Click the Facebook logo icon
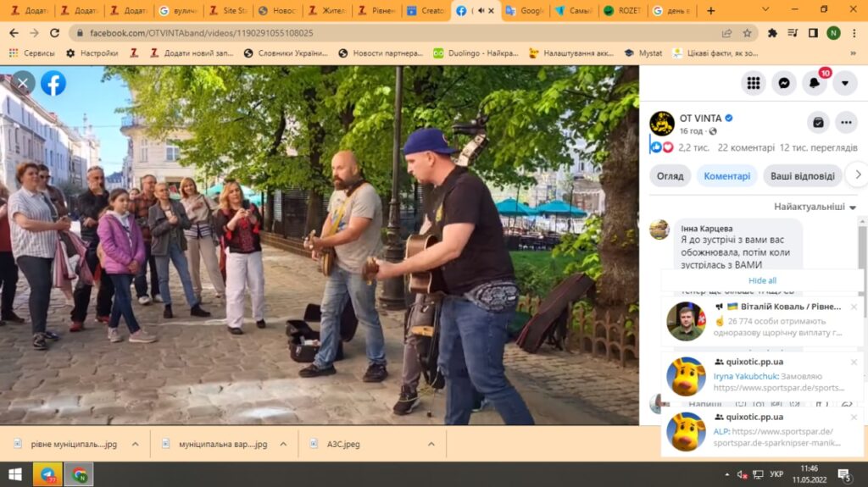This screenshot has height=487, width=868. point(53,83)
